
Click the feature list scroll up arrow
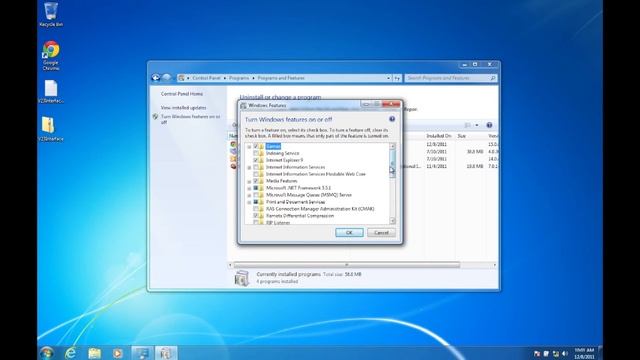pyautogui.click(x=392, y=146)
